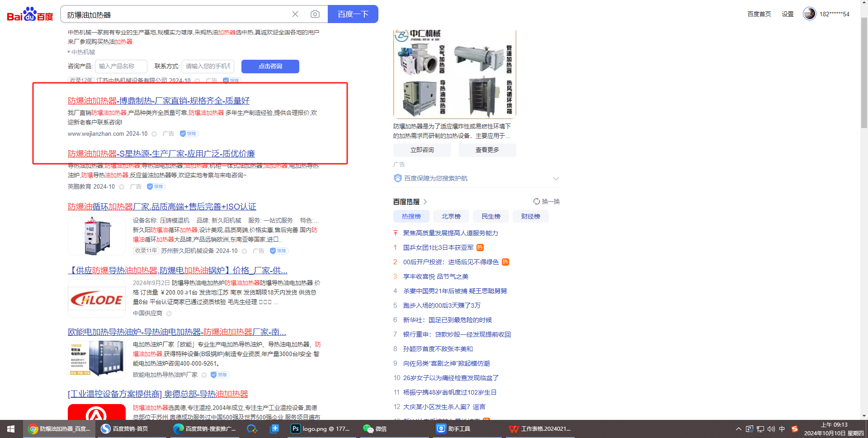
Task: Open hot search 国乒女团1比3日本获亚军
Action: (439, 248)
